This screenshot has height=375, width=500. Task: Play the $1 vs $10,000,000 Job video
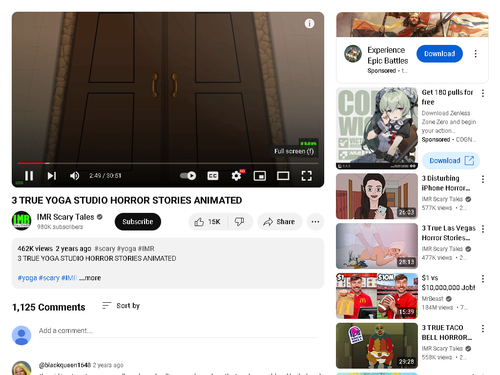click(377, 296)
